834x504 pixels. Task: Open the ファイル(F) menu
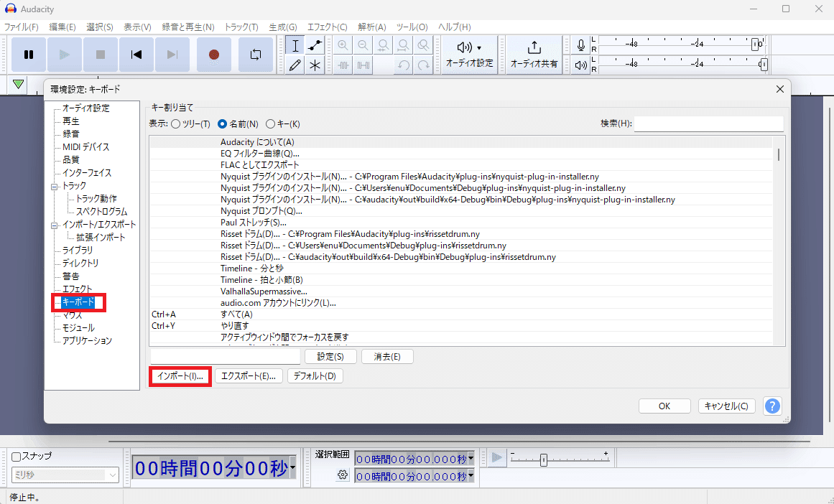tap(22, 27)
